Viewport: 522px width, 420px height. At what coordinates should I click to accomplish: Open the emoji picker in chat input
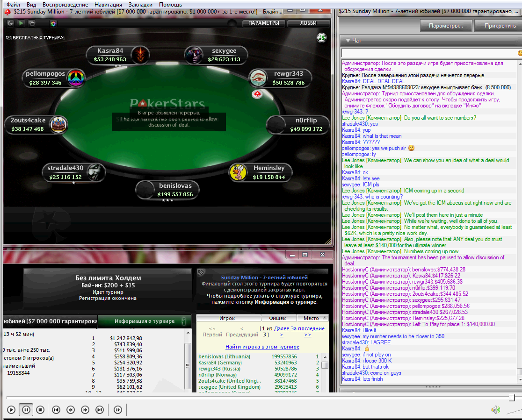[x=519, y=53]
